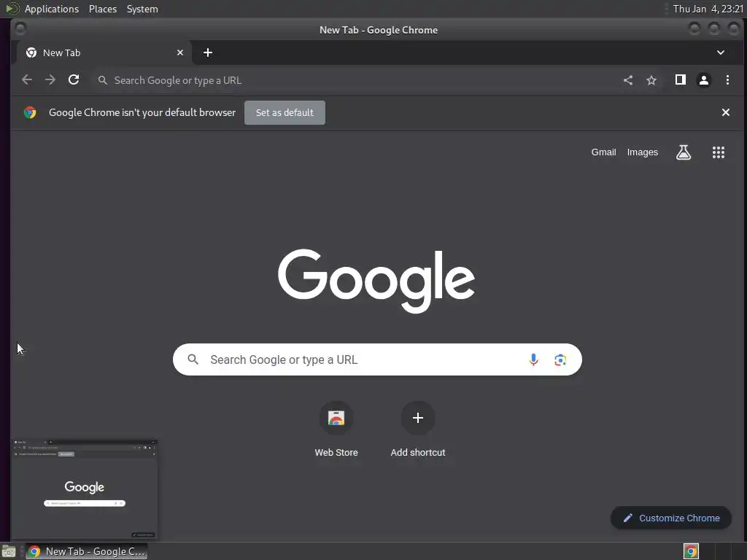Viewport: 747px width, 560px height.
Task: Open the Images link
Action: 642,152
